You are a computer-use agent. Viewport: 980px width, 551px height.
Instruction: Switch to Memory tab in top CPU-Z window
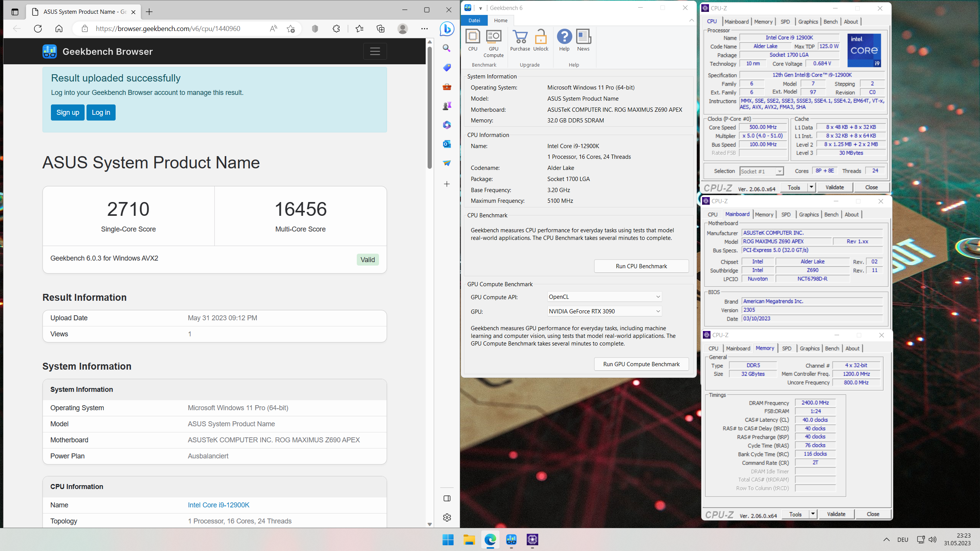[x=763, y=22]
